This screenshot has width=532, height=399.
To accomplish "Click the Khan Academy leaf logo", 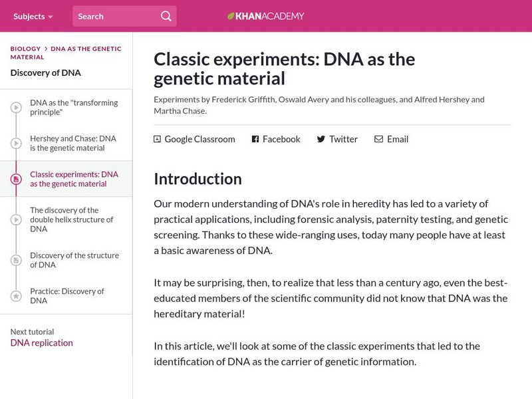I will [x=231, y=16].
